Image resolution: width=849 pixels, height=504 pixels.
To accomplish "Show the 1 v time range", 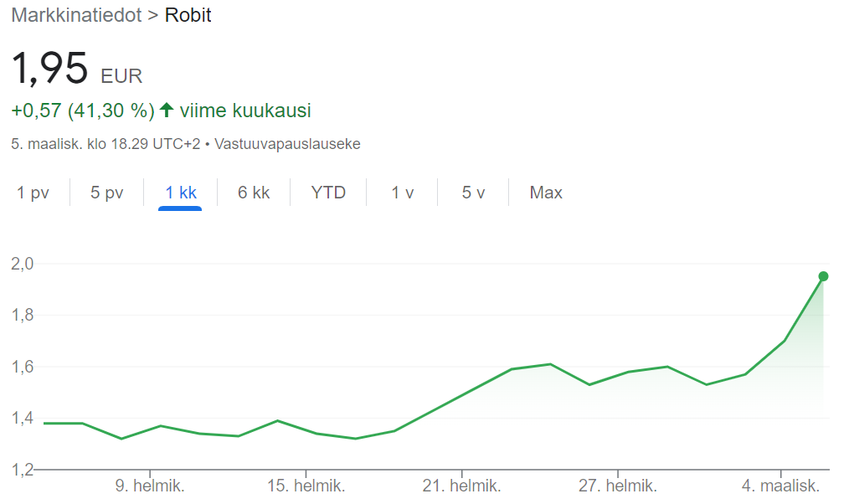I will click(x=402, y=193).
